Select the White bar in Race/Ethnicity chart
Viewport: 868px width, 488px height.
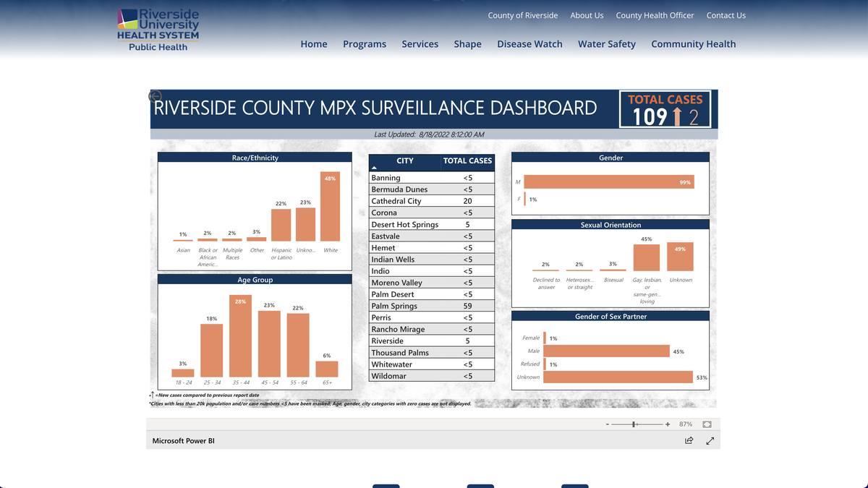[x=330, y=206]
